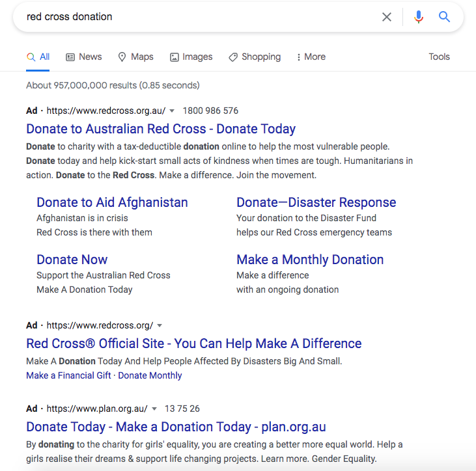Open the Images search tab
This screenshot has width=476, height=471.
click(x=191, y=57)
